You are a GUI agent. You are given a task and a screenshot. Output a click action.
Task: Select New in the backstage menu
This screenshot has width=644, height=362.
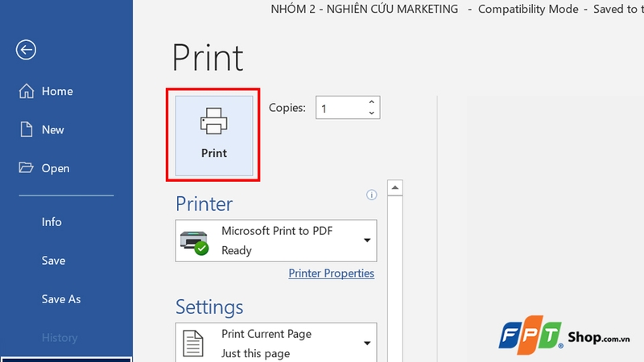[x=42, y=130]
